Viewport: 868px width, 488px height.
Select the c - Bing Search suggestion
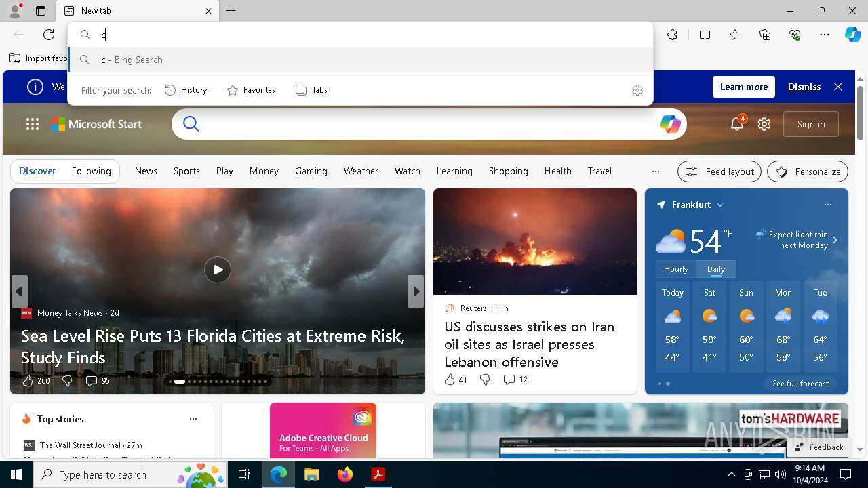[360, 60]
